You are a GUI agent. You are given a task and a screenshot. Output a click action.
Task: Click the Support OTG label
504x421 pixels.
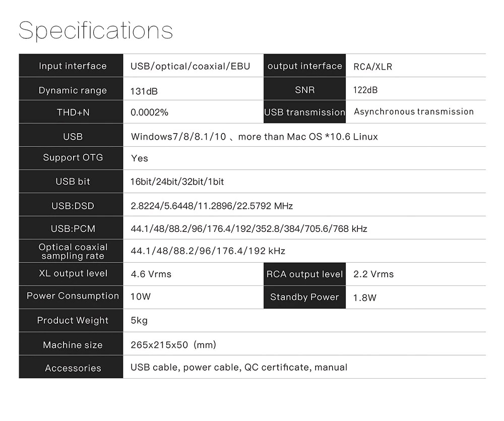pyautogui.click(x=73, y=157)
